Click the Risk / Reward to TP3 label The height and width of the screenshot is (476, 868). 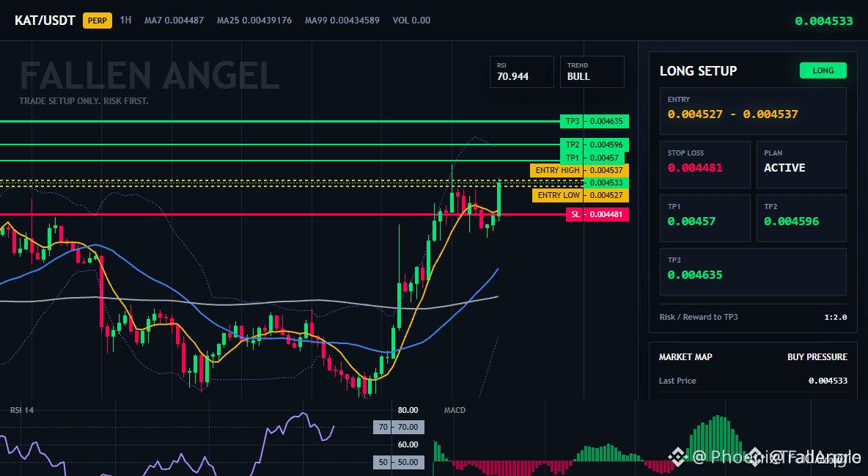[699, 317]
